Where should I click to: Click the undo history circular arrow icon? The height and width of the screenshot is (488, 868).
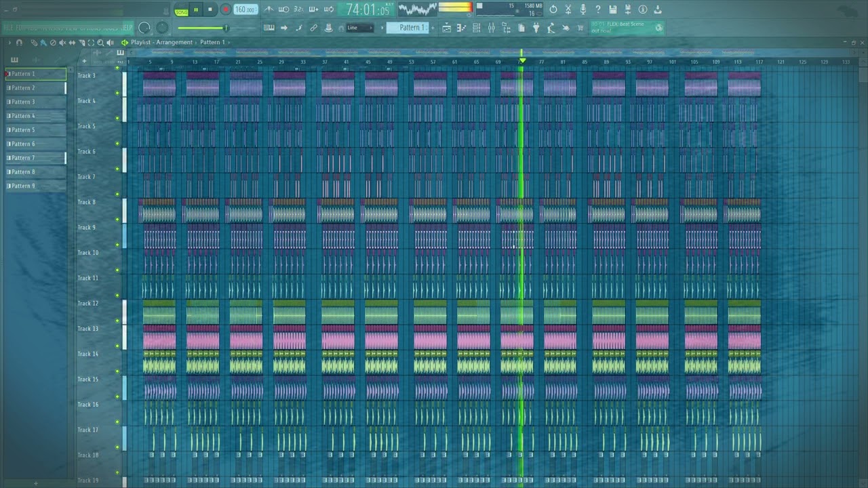(553, 9)
